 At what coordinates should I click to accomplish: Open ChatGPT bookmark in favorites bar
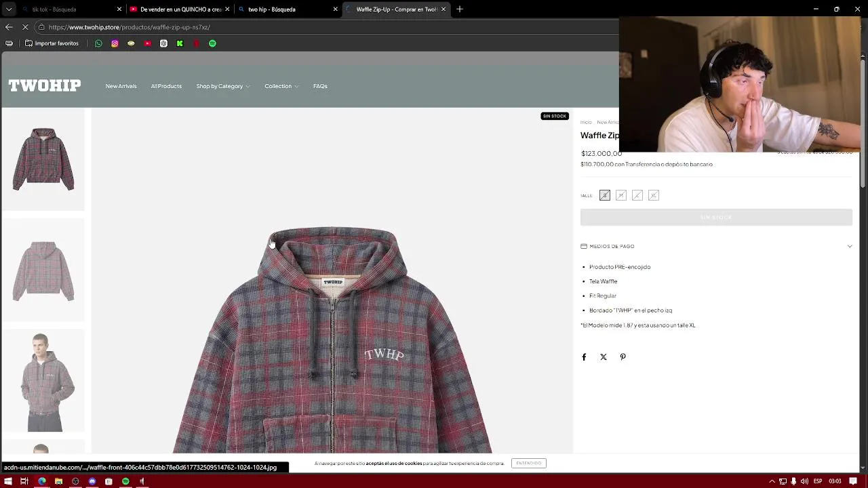(x=163, y=43)
